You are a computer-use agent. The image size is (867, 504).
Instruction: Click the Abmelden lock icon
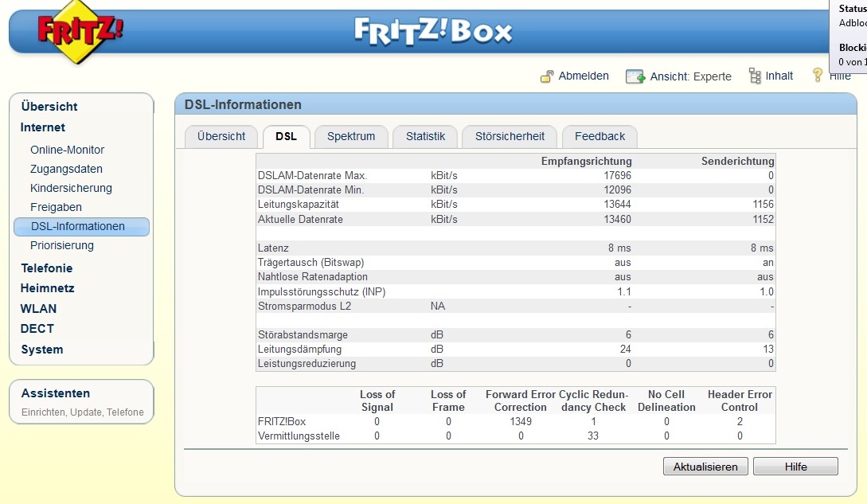click(x=547, y=76)
